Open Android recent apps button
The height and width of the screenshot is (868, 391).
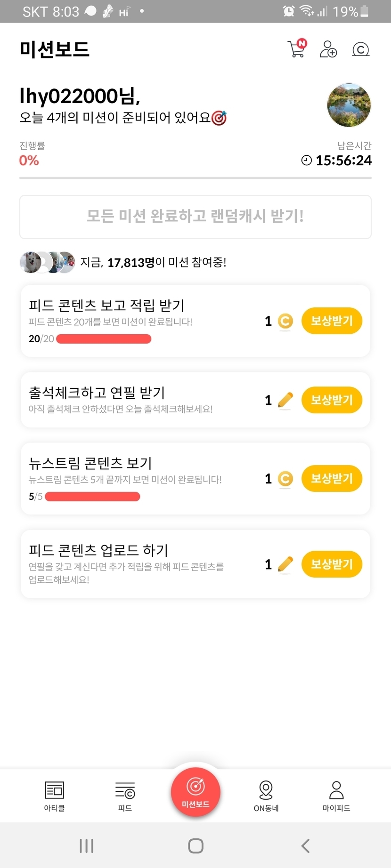pos(87,846)
